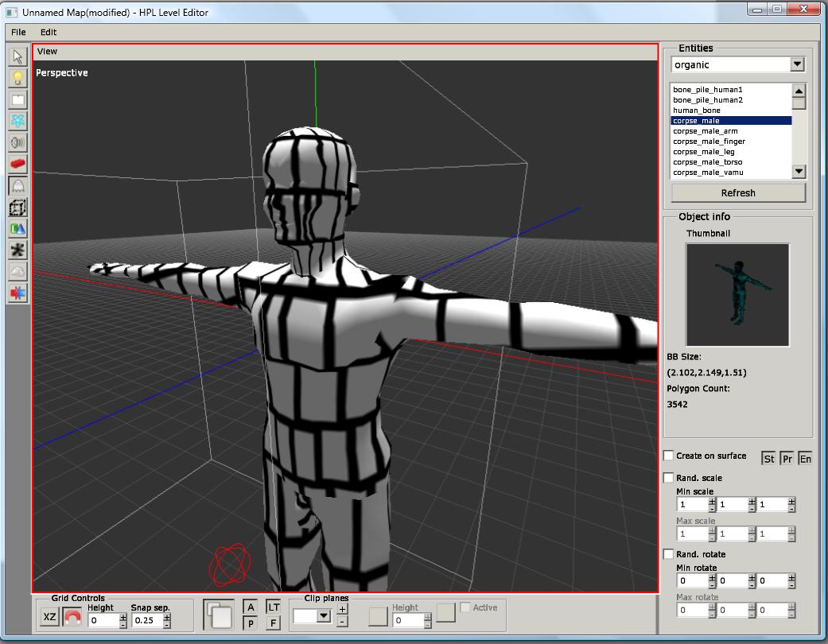Image resolution: width=828 pixels, height=644 pixels.
Task: Check the Rand. scale option
Action: 669,478
